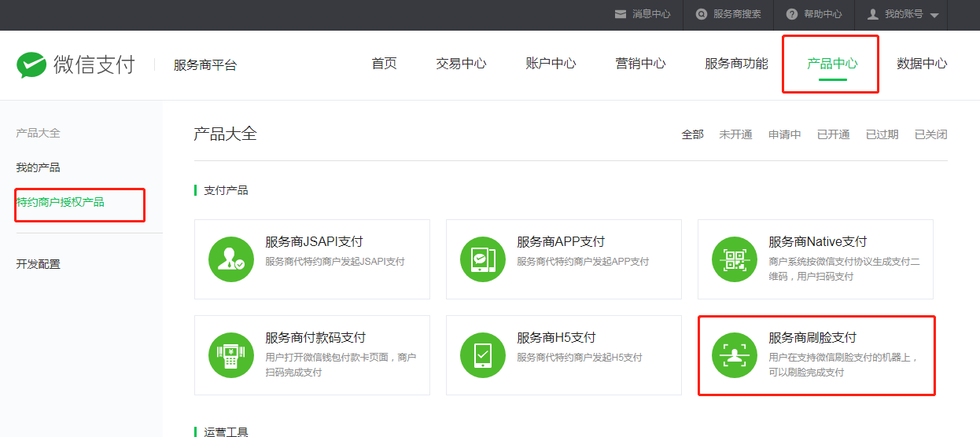Filter products by 未开通 status

pos(735,134)
